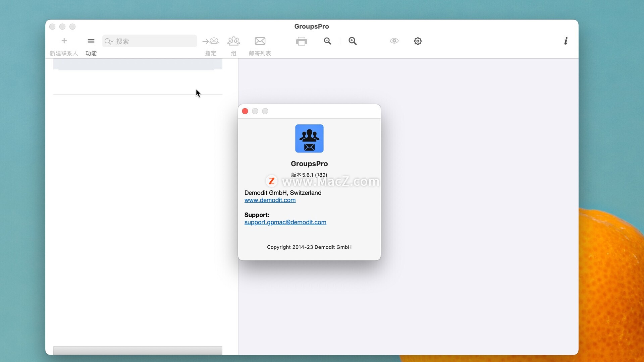The image size is (644, 362).
Task: Click the bottom bar of contact list
Action: 138,350
